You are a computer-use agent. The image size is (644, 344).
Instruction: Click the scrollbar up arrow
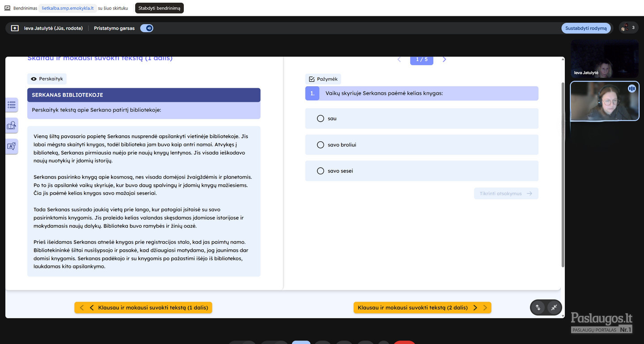(563, 59)
